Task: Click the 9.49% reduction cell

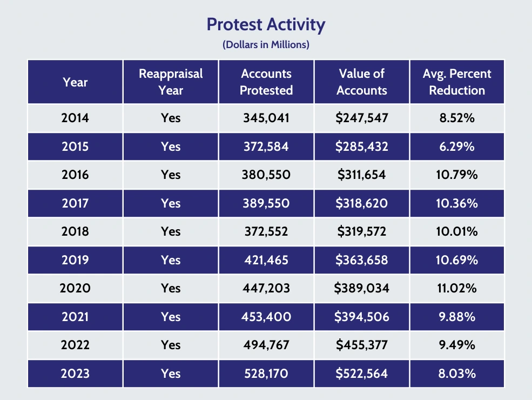Action: pyautogui.click(x=457, y=345)
